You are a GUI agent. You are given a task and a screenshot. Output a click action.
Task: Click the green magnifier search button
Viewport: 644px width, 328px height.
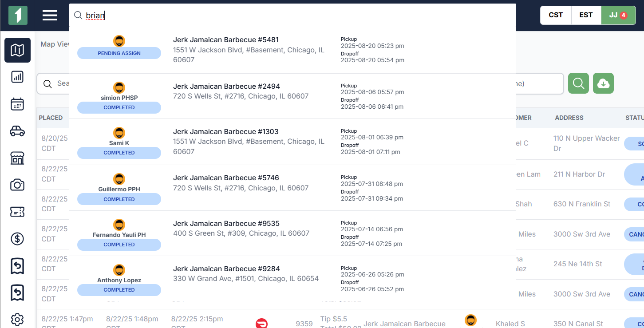click(578, 83)
